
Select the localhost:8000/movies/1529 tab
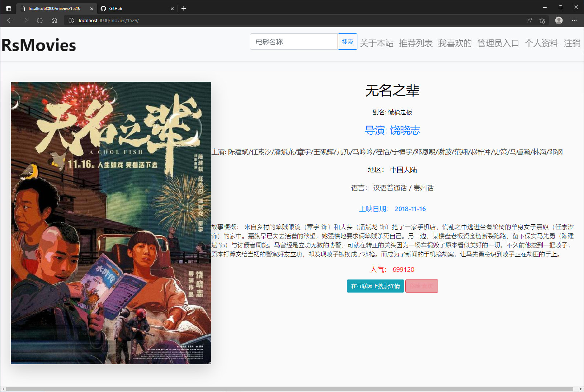click(x=57, y=8)
